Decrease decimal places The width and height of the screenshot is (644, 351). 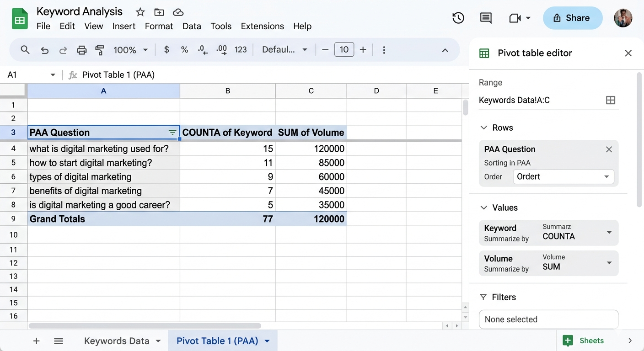point(203,50)
